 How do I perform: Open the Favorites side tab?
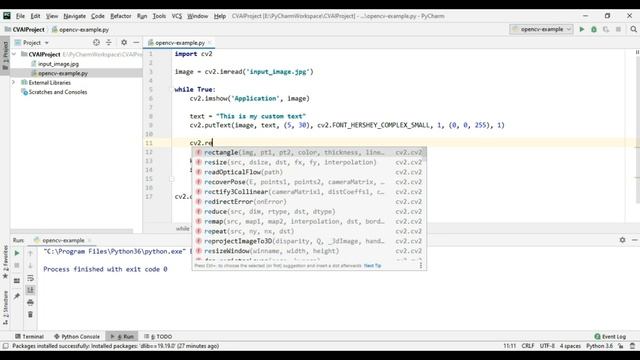click(x=5, y=262)
